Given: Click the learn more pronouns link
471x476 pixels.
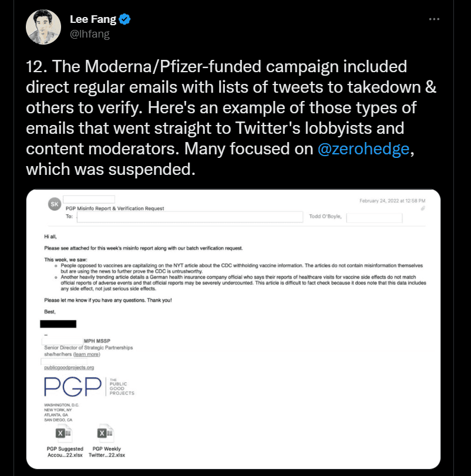Looking at the screenshot, I should coord(86,355).
